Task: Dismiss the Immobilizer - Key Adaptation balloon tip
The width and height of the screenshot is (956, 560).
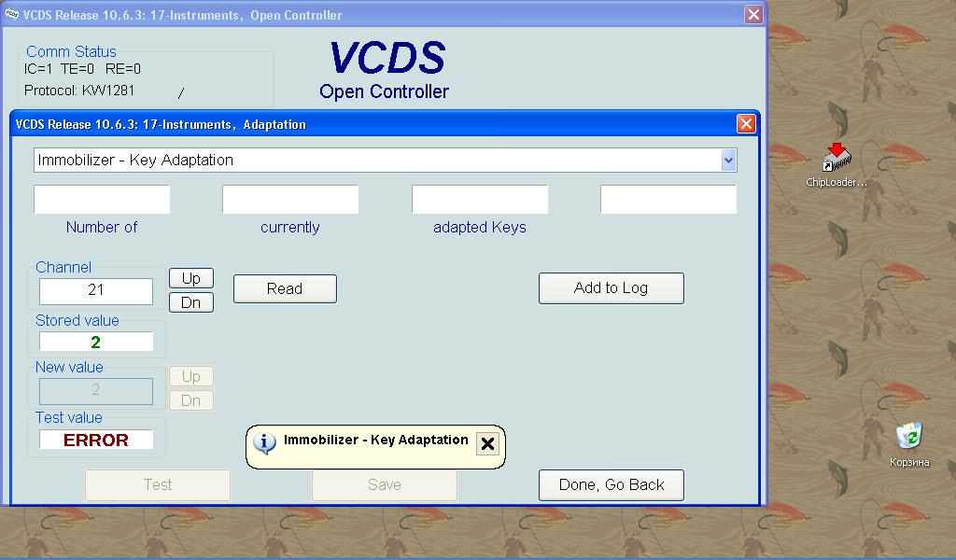Action: tap(487, 443)
